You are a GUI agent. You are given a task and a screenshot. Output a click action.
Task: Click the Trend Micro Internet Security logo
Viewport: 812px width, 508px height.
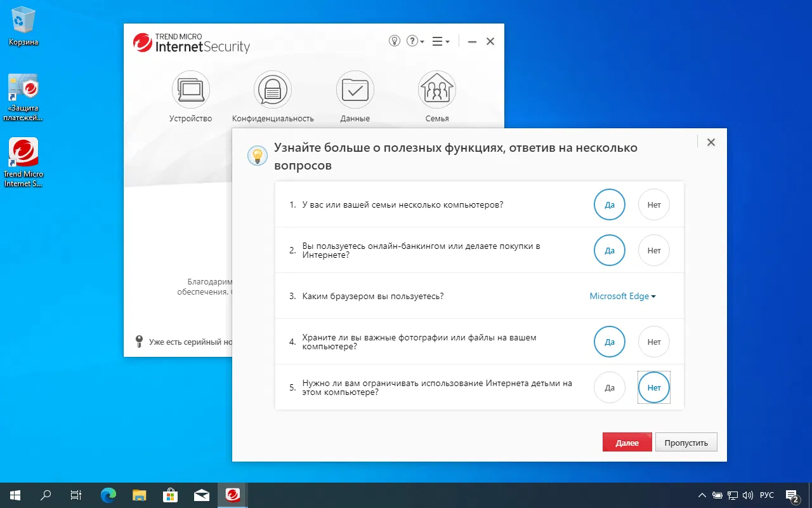192,43
